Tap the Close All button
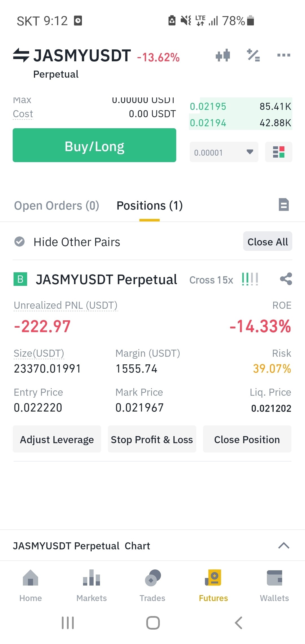The width and height of the screenshot is (305, 644). [x=267, y=242]
